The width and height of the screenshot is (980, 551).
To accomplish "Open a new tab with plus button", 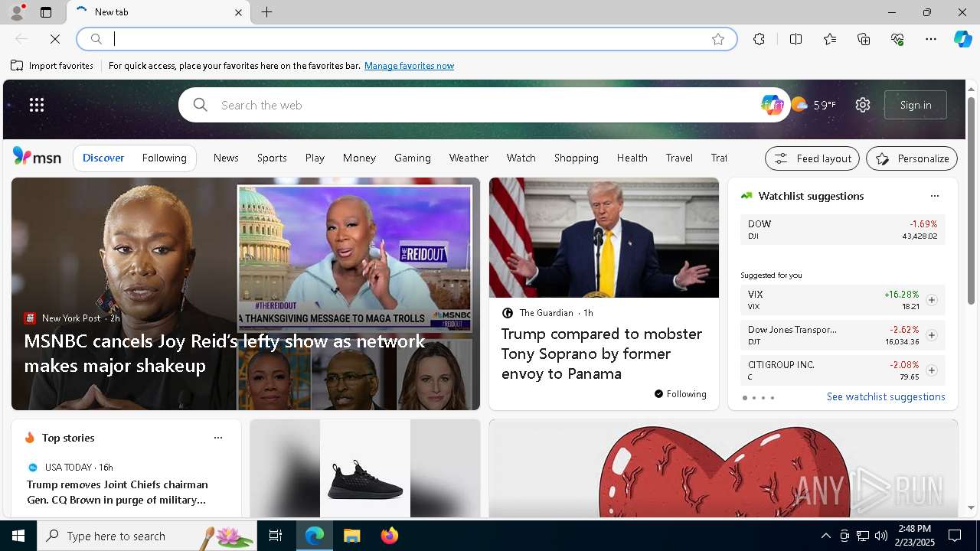I will tap(266, 12).
